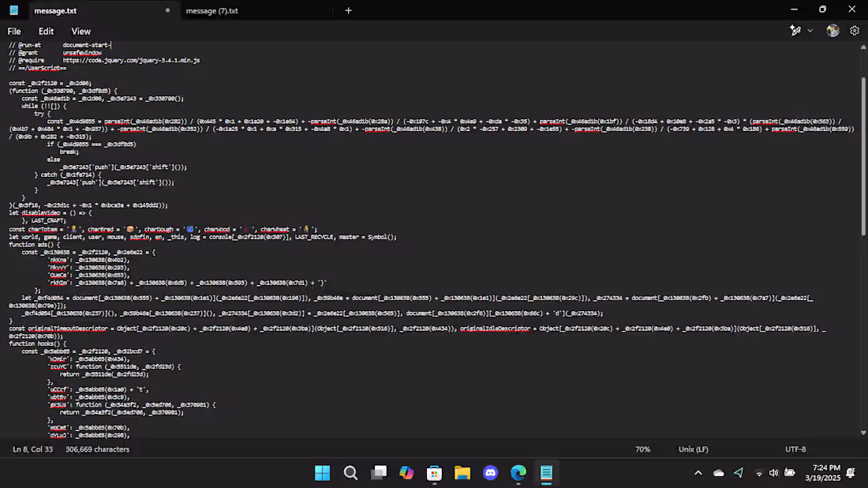Image resolution: width=868 pixels, height=488 pixels.
Task: Open Microsoft Edge from taskbar
Action: 518,473
